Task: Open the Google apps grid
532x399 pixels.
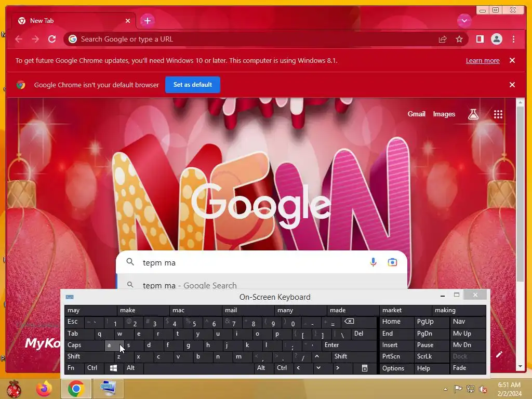Action: (x=498, y=114)
